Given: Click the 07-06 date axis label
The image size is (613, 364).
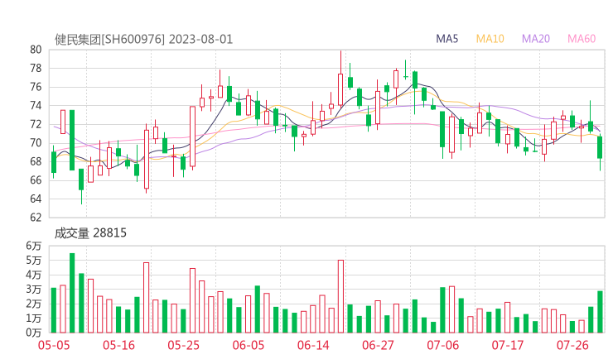Looking at the screenshot, I should pyautogui.click(x=442, y=345).
